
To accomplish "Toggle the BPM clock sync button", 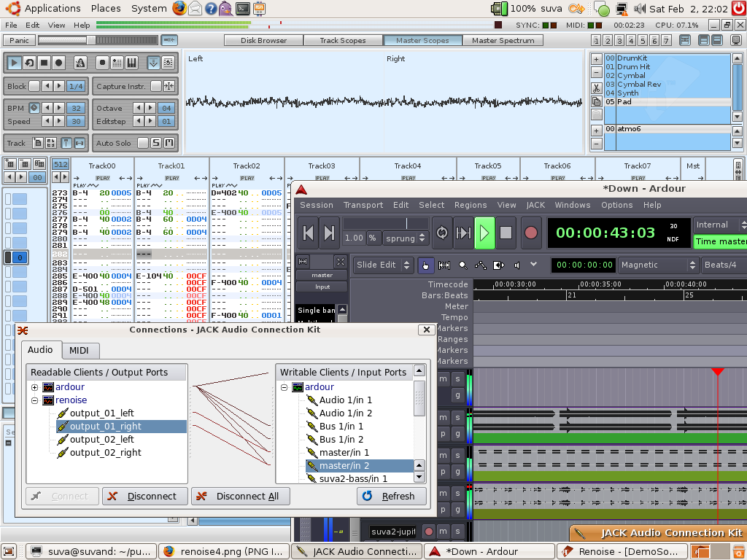I will tap(34, 108).
